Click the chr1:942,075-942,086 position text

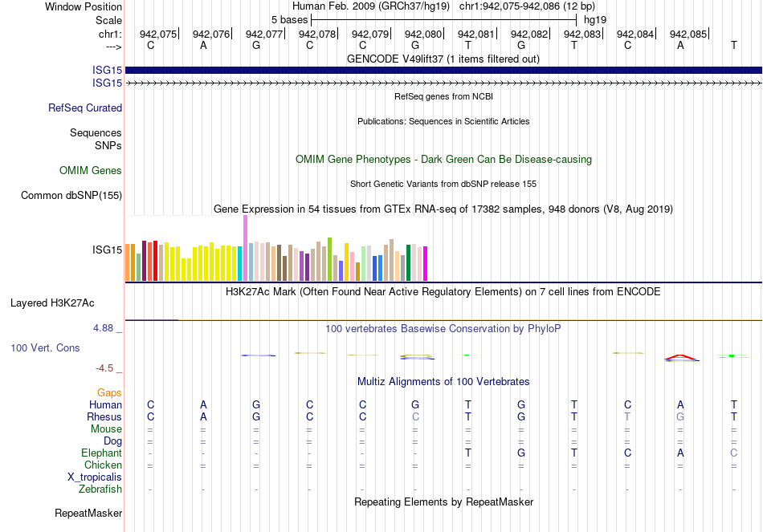tap(527, 6)
